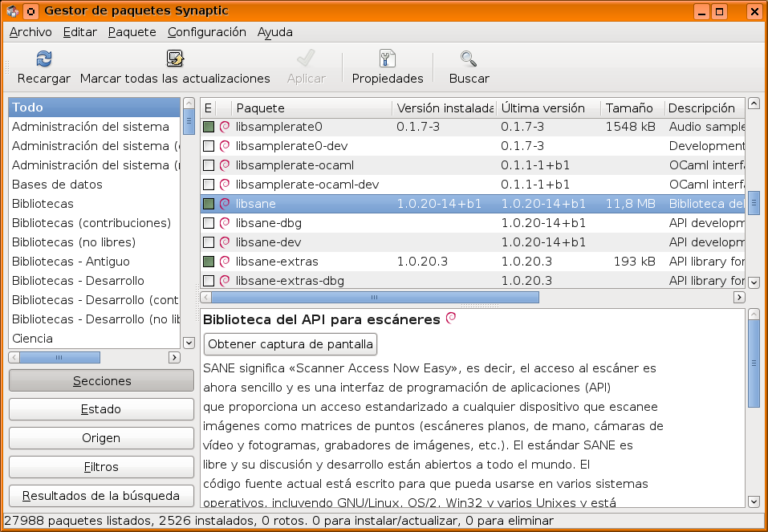Open the Configuración menu
The width and height of the screenshot is (768, 532).
click(207, 32)
